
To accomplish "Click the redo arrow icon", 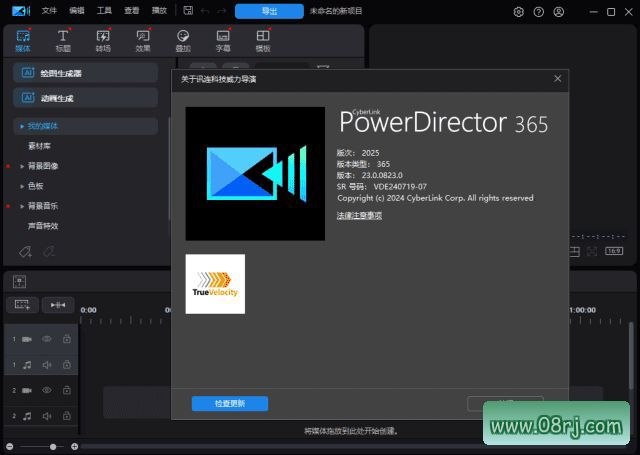I will click(221, 11).
